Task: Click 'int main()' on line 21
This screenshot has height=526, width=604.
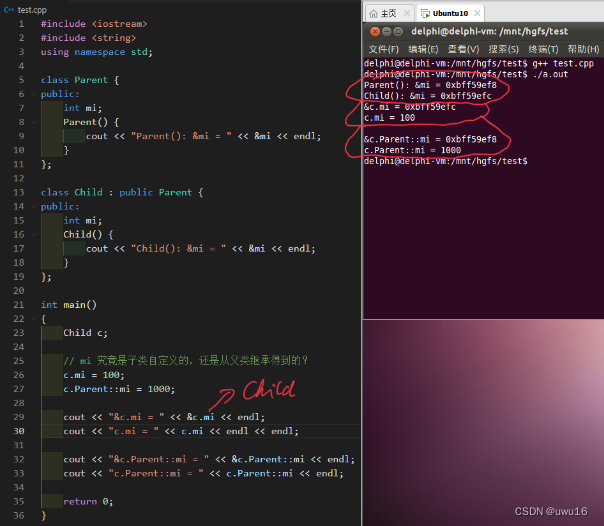Action: 69,305
